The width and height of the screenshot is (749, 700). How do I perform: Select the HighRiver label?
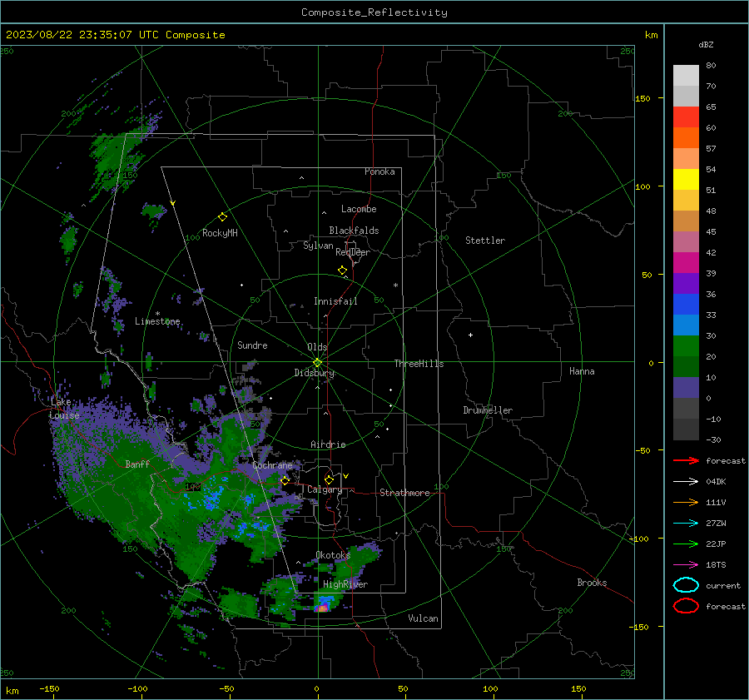tap(345, 584)
